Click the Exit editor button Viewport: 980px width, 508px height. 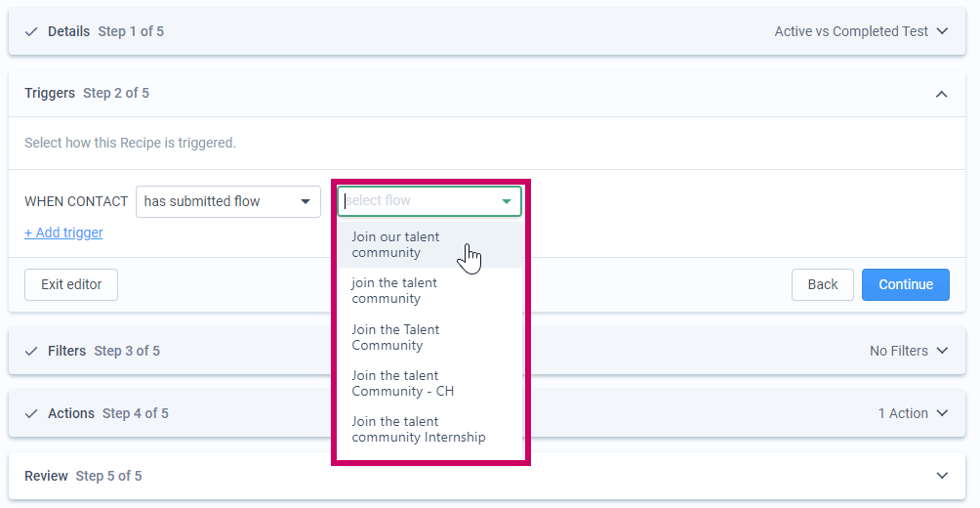click(x=71, y=284)
